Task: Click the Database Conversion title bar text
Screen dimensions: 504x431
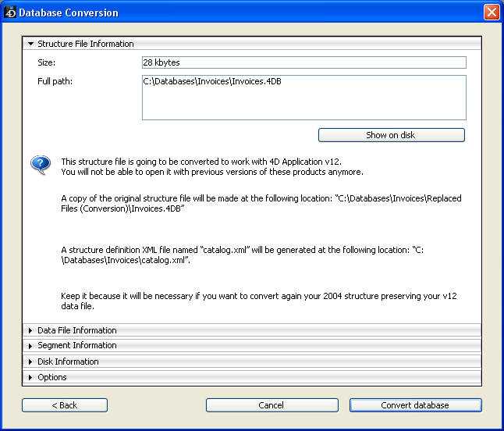Action: (69, 12)
